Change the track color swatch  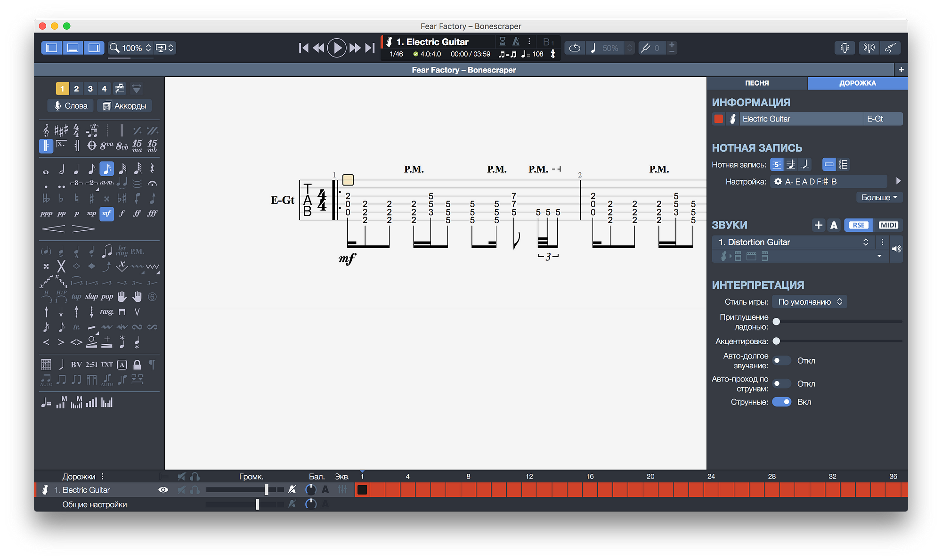click(719, 119)
